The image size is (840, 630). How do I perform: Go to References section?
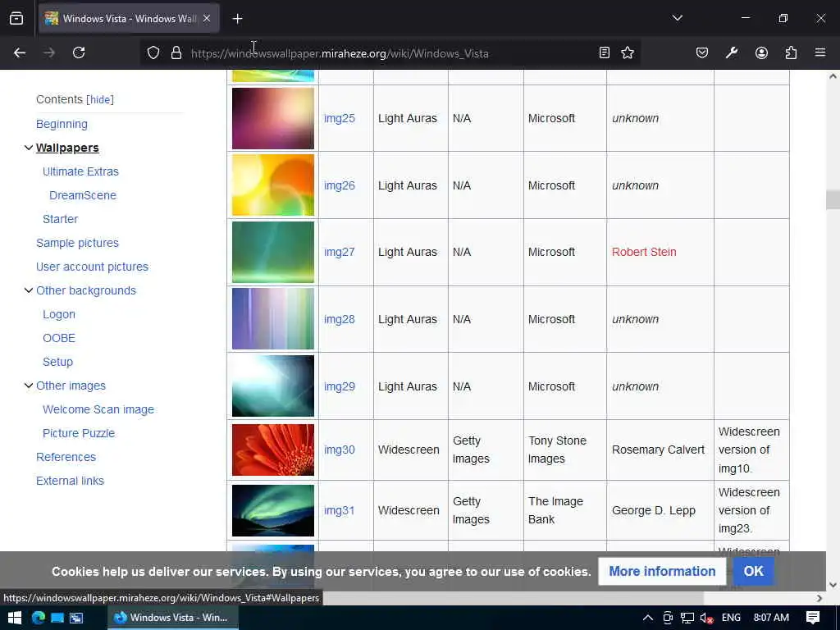point(66,457)
